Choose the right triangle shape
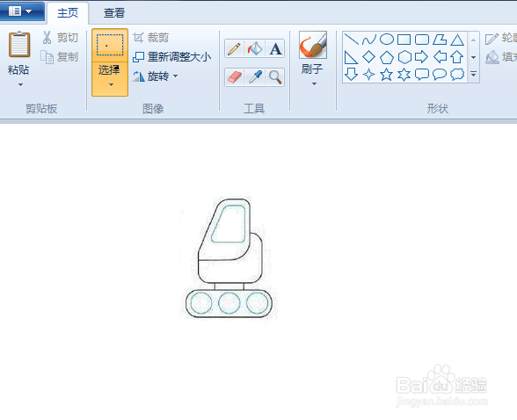This screenshot has width=517, height=420. tap(351, 57)
